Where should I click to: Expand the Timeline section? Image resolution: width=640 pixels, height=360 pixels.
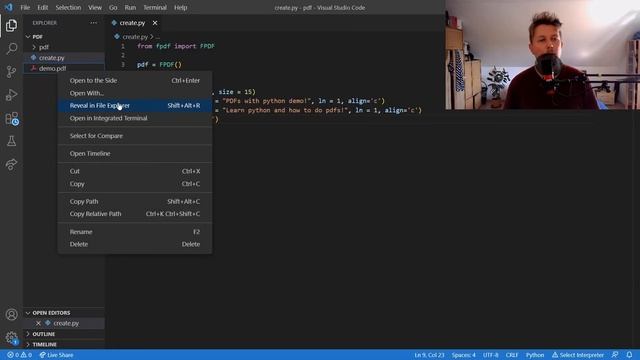63,344
